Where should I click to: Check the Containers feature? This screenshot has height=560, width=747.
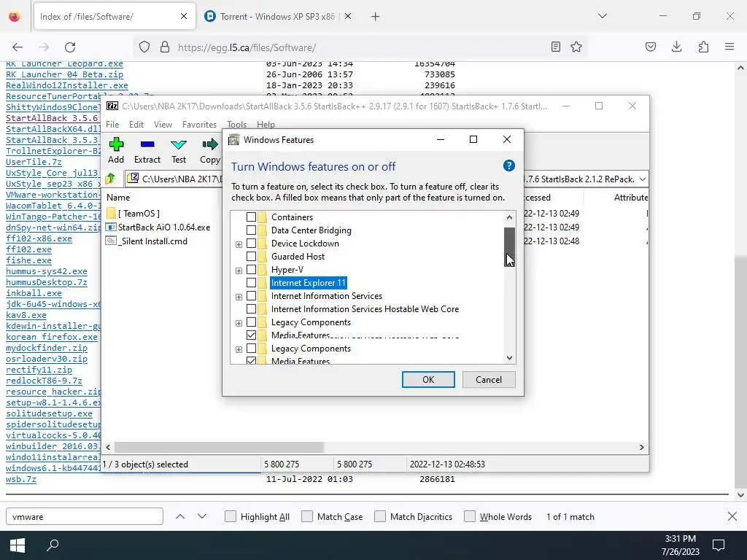point(251,217)
